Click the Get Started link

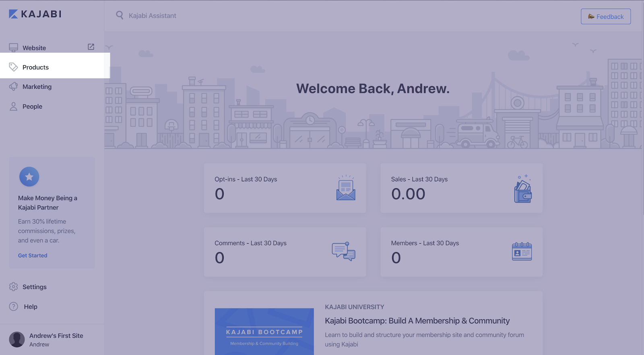33,255
